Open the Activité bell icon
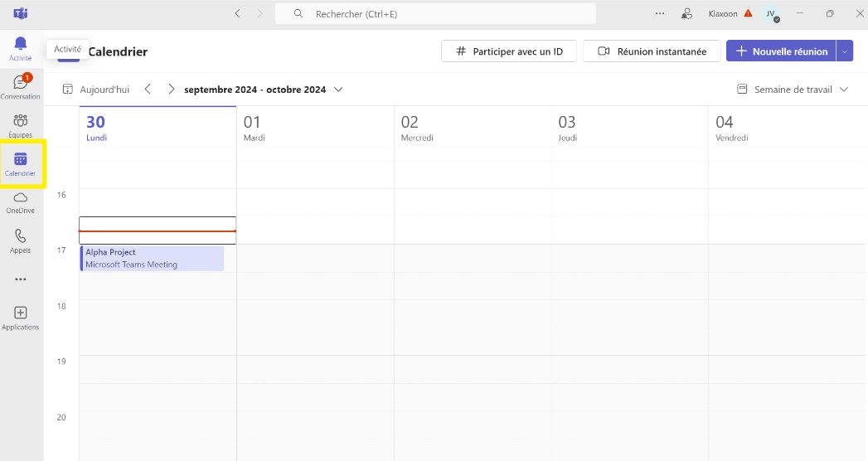Image resolution: width=868 pixels, height=461 pixels. click(21, 48)
